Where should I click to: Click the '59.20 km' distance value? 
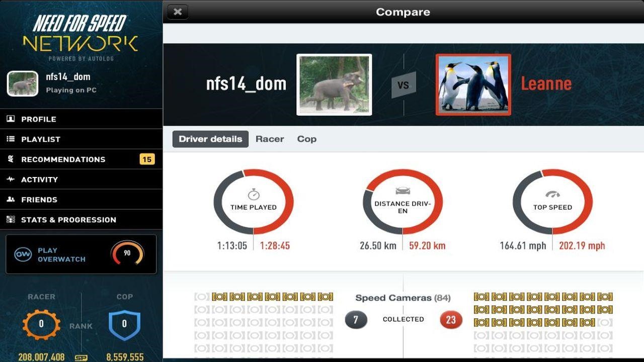click(x=427, y=246)
